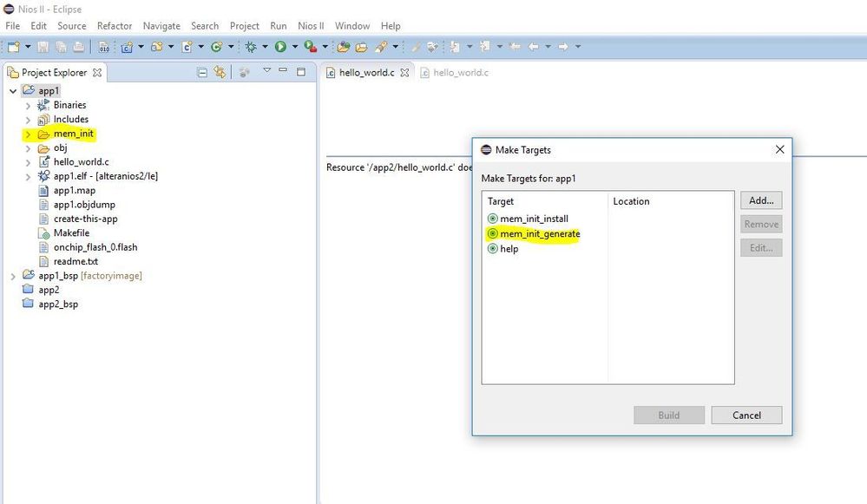867x504 pixels.
Task: Open the External Tools dropdown arrow
Action: (325, 47)
